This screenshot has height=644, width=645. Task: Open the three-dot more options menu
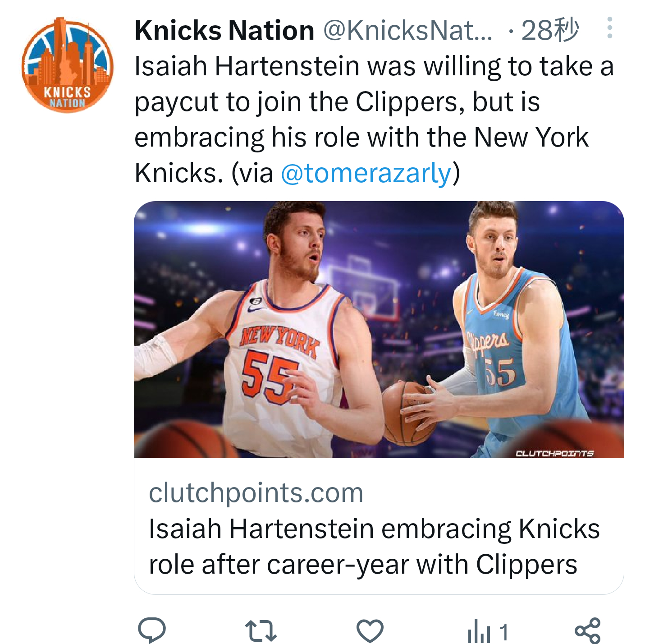click(609, 28)
